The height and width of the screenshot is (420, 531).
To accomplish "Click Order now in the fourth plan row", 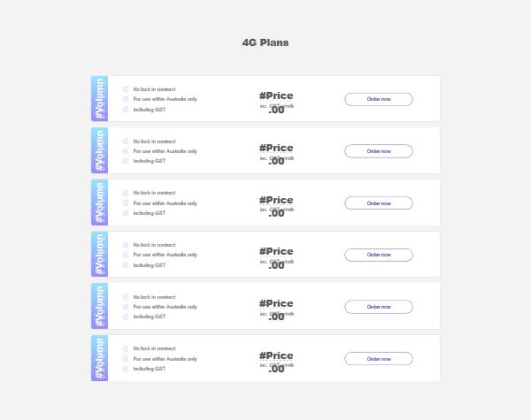I will [379, 255].
